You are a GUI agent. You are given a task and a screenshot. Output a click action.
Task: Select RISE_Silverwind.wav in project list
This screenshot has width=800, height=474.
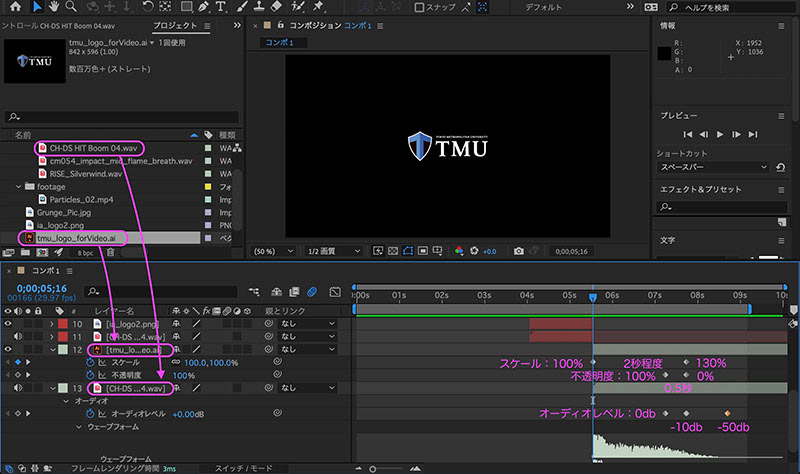click(x=86, y=173)
